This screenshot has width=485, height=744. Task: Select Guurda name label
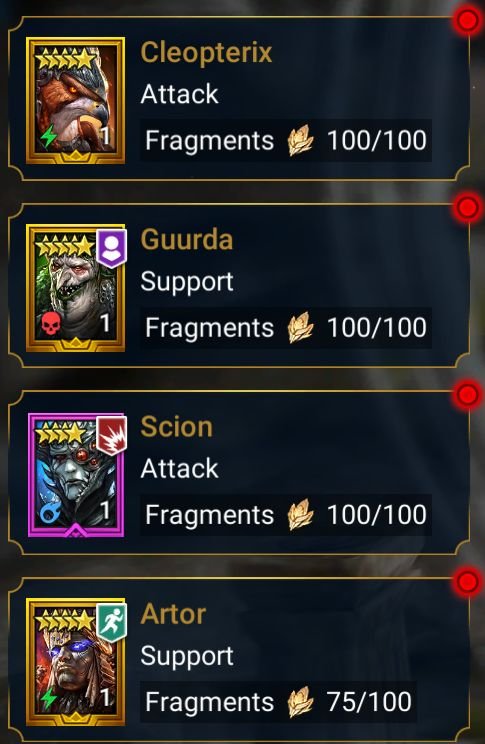point(187,239)
